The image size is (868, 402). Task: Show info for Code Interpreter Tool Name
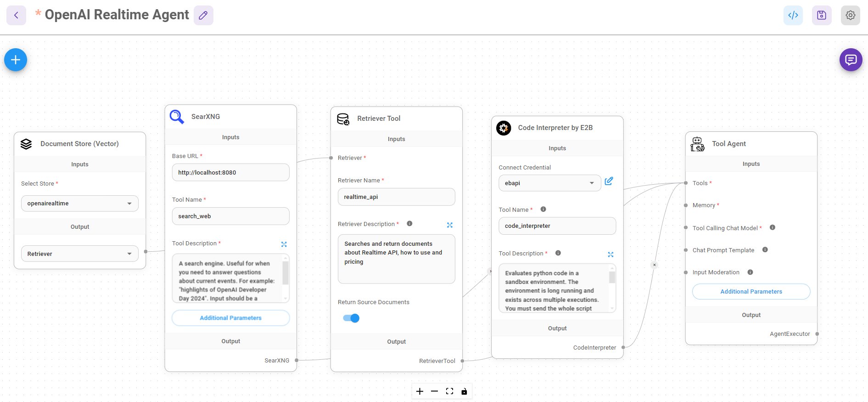pos(543,209)
